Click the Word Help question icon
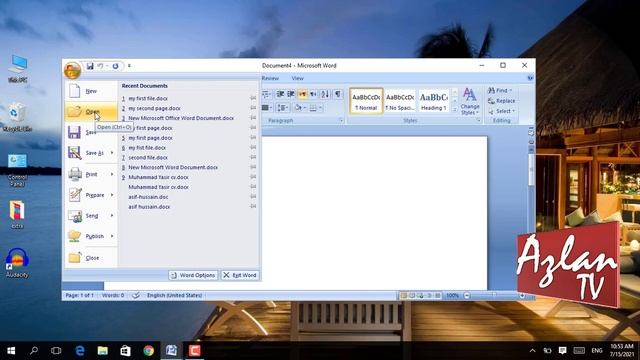The image size is (640, 360). point(530,78)
